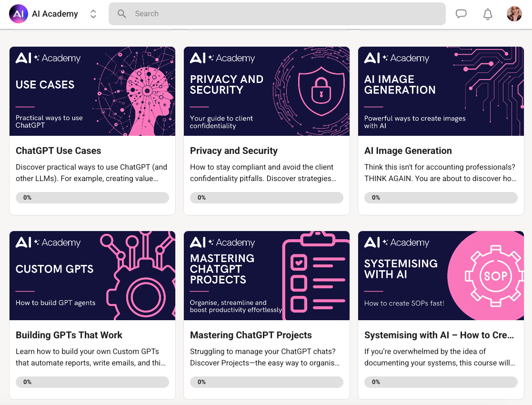
Task: Click Building GPTs That Work progress bar
Action: [92, 382]
